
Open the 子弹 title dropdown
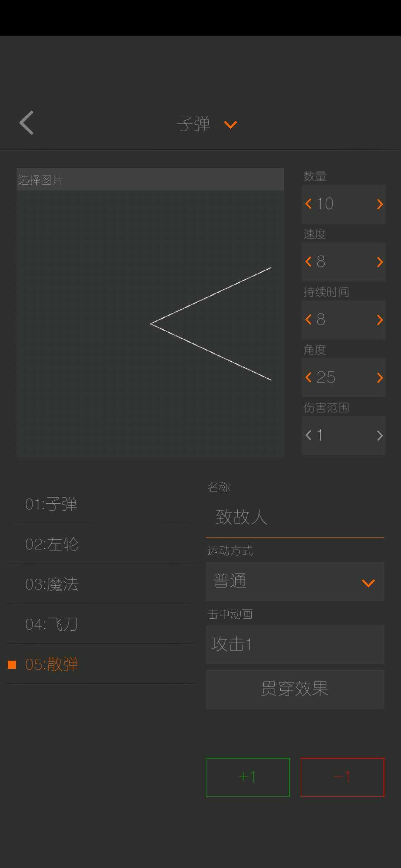pyautogui.click(x=206, y=124)
